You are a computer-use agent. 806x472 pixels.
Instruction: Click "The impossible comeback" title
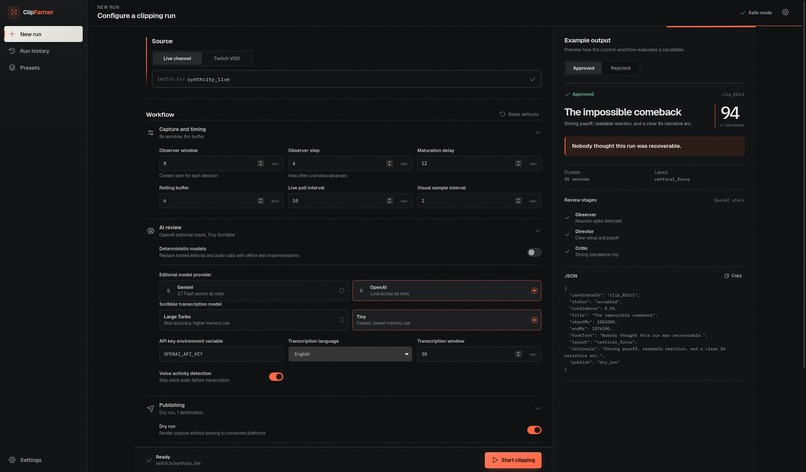(x=622, y=112)
